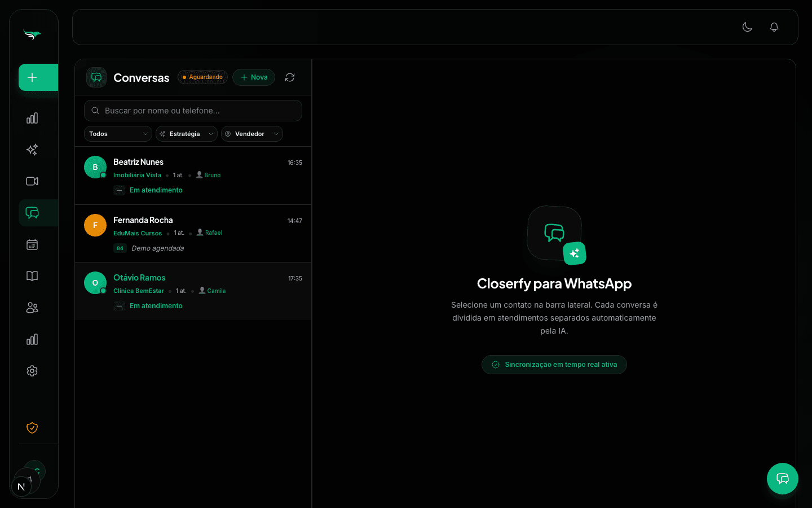Screen dimensions: 812x508
Task: Click seller name Rafael
Action: point(214,233)
